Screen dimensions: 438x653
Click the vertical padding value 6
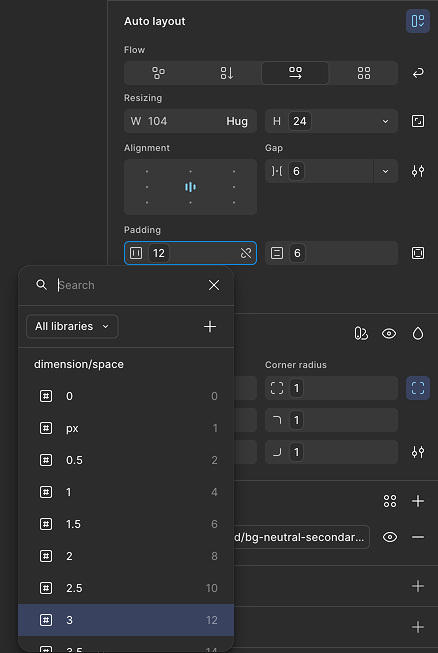[x=297, y=253]
